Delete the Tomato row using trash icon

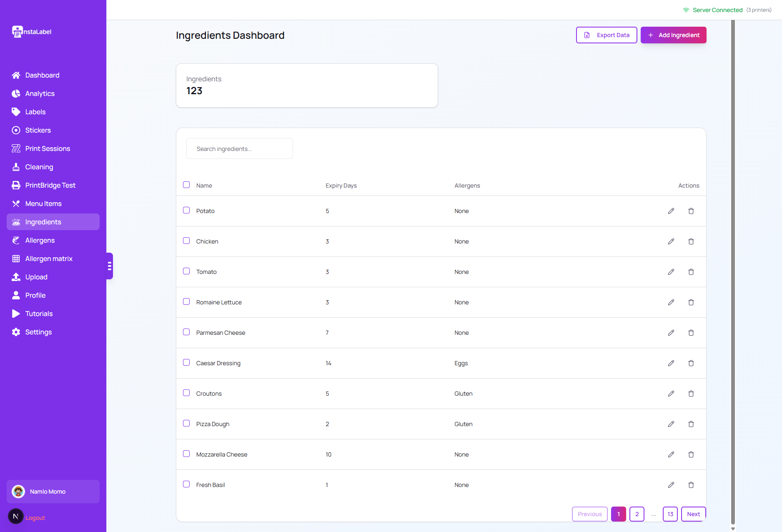691,272
